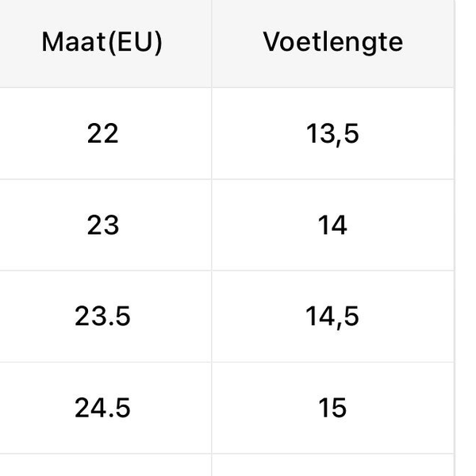Click the Maat(EU) column header

(x=102, y=42)
